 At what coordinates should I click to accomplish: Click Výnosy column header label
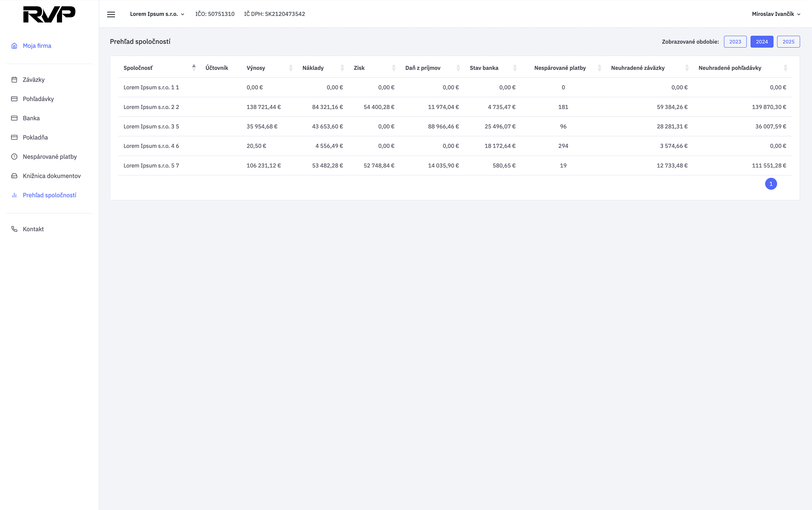click(x=256, y=68)
